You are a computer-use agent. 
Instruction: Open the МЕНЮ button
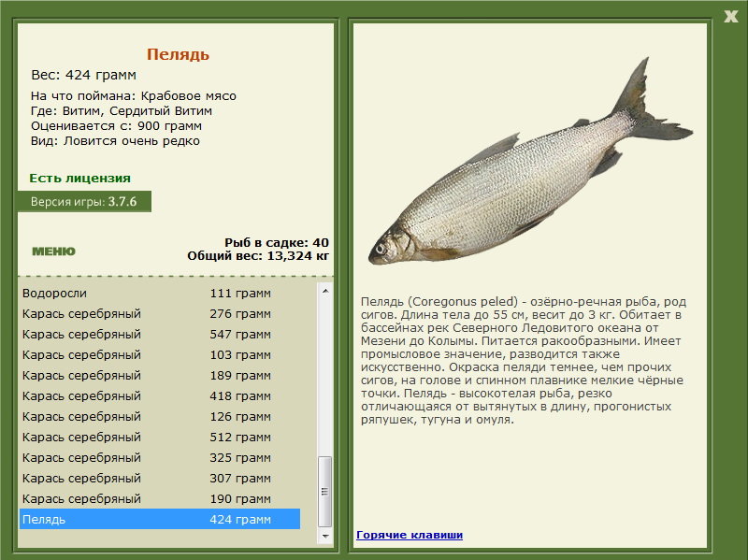(x=53, y=251)
